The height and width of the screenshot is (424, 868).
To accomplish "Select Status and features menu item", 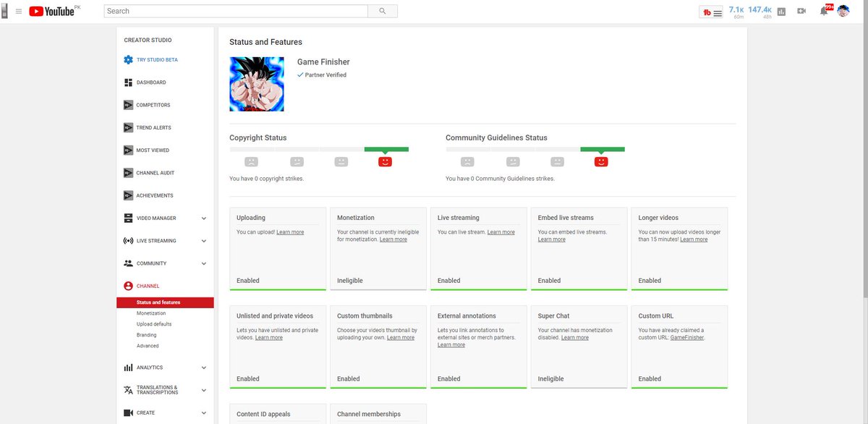I will click(x=165, y=302).
